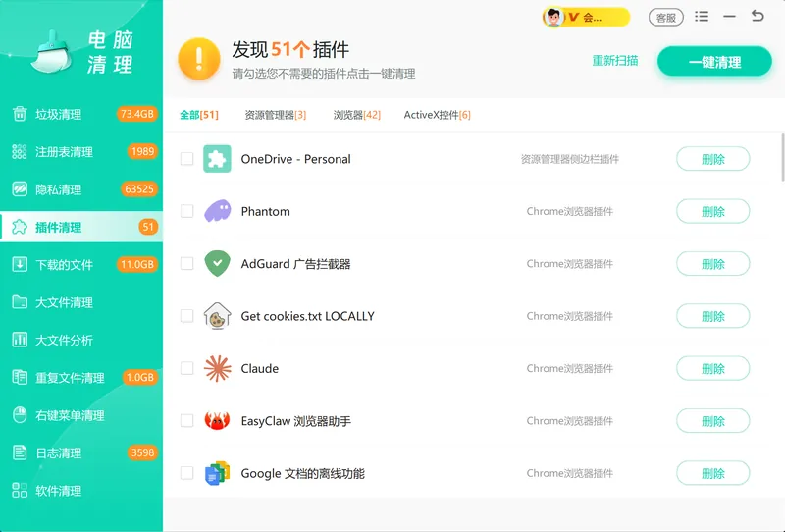Check the Google 文档的离线功能 checkbox

[186, 473]
